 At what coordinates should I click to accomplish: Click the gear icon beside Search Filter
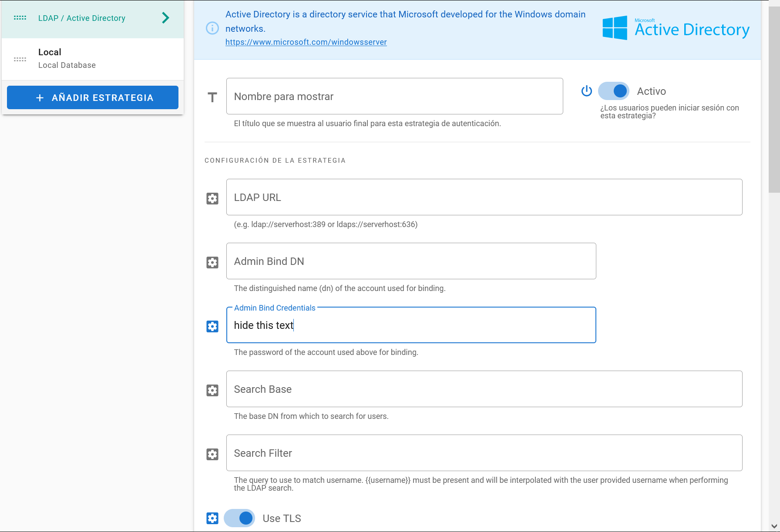[212, 454]
